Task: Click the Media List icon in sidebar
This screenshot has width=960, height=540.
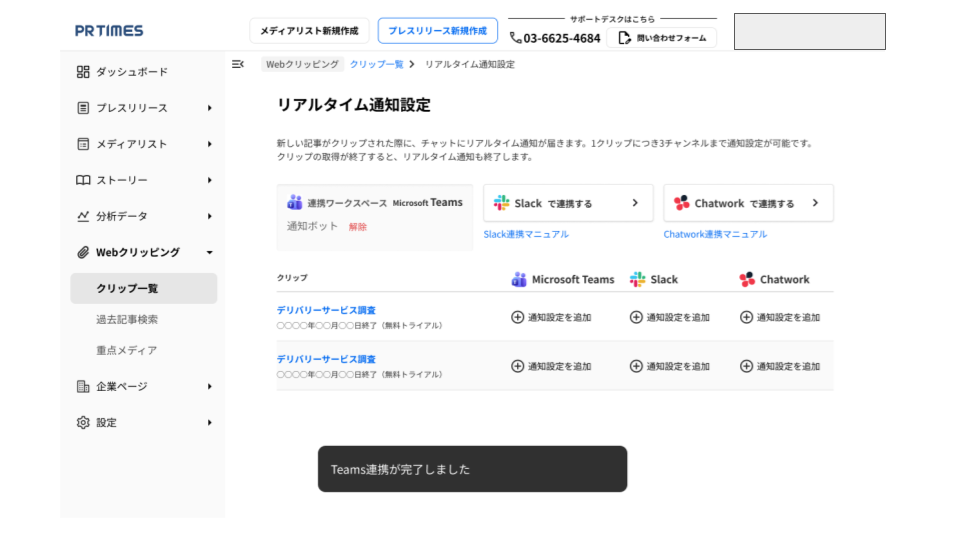Action: coord(83,144)
